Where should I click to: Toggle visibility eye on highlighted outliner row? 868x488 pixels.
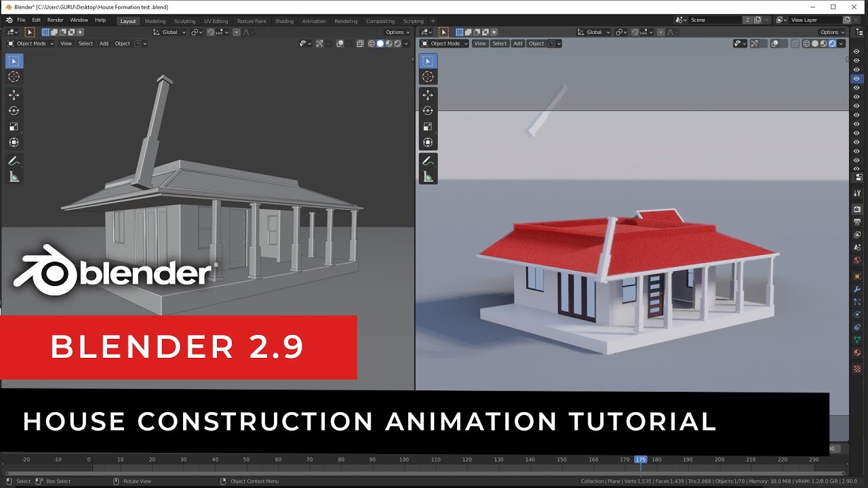point(856,79)
